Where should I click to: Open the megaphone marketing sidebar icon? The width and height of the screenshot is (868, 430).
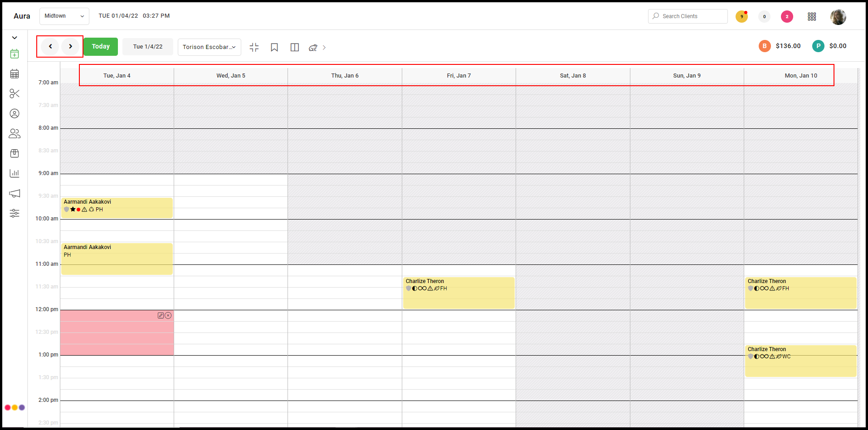tap(15, 193)
